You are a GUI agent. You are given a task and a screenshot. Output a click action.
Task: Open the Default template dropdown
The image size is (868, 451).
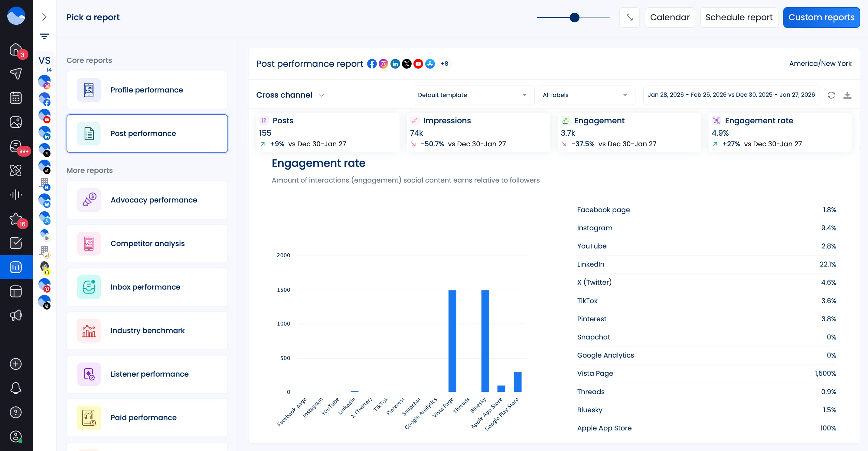point(473,95)
